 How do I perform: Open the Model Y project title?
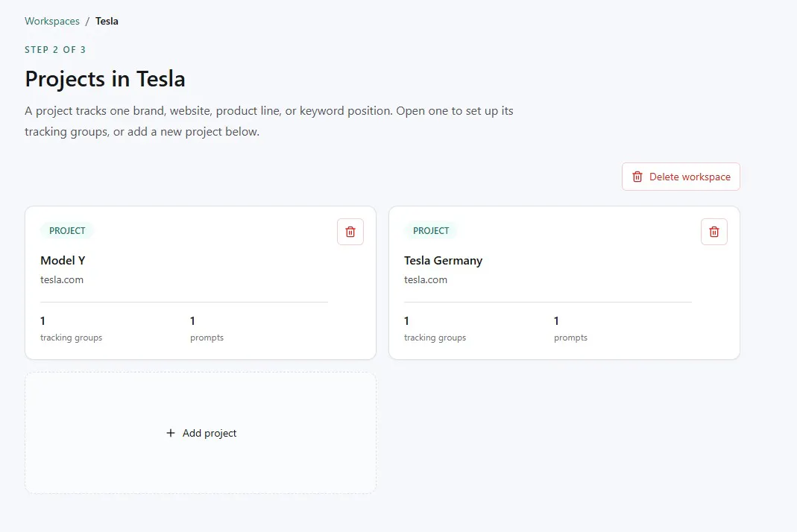coord(63,261)
